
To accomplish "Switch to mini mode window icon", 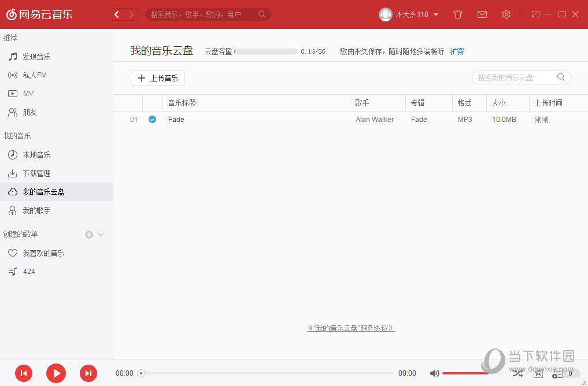I will (x=535, y=14).
